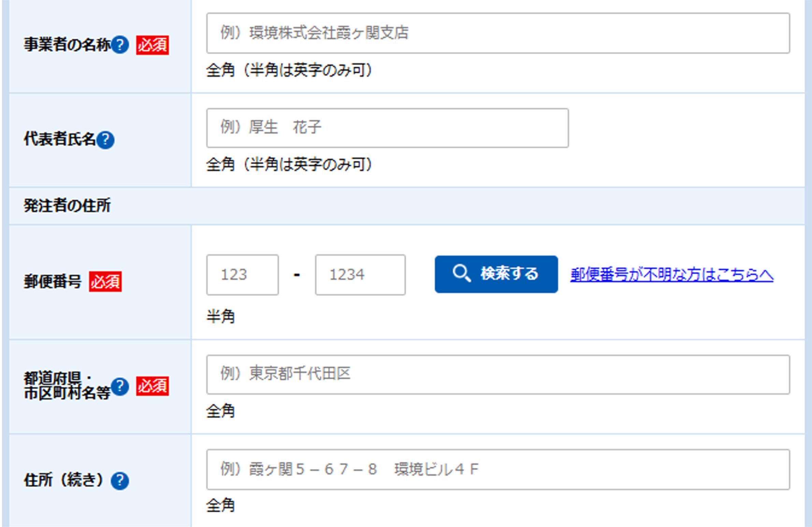
Task: Focus the 事業者の名称 text field
Action: [498, 33]
